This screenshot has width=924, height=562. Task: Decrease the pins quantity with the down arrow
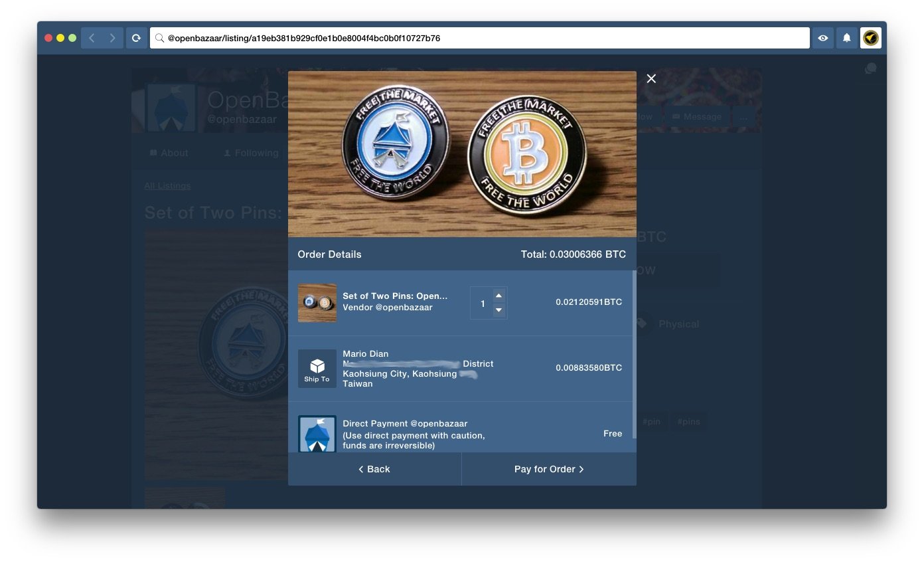499,310
